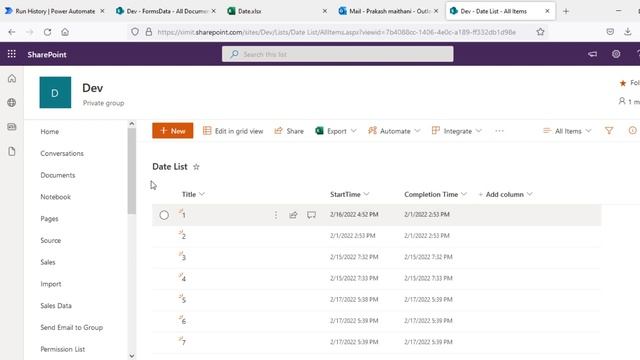Image resolution: width=640 pixels, height=360 pixels.
Task: Open the All Items view switcher
Action: pyautogui.click(x=567, y=131)
